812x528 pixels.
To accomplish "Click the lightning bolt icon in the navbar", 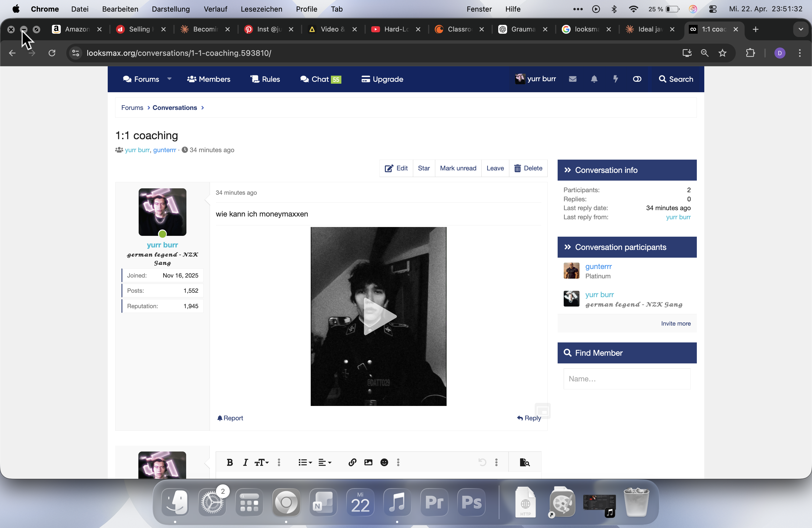I will [615, 79].
